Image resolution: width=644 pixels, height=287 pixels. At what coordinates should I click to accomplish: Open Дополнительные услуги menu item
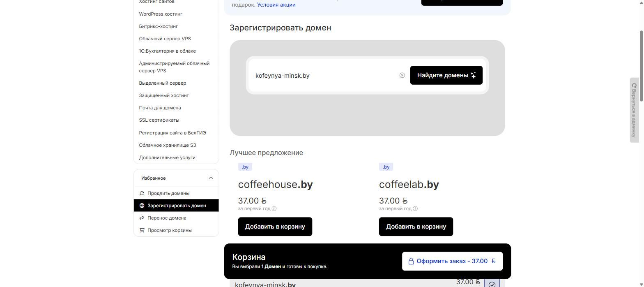pyautogui.click(x=167, y=157)
